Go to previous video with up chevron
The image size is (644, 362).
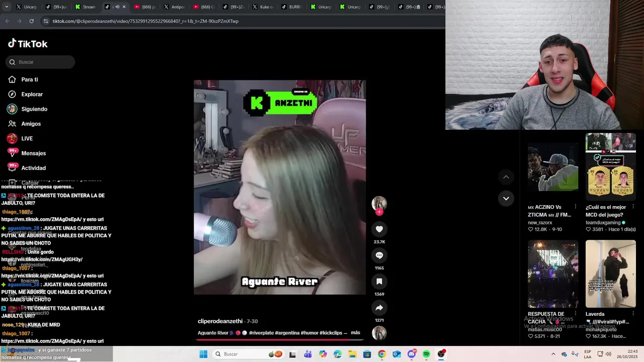(506, 177)
